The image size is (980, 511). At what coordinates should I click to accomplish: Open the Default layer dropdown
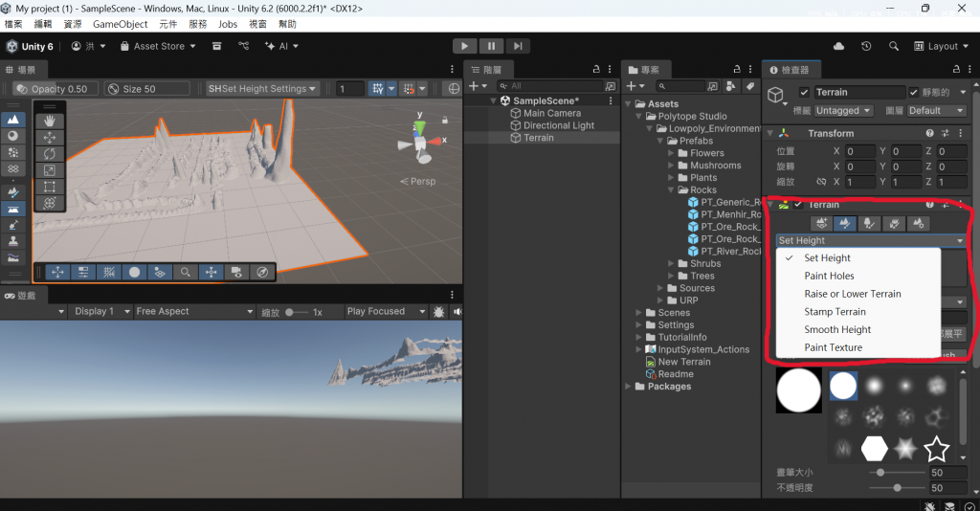coord(936,111)
